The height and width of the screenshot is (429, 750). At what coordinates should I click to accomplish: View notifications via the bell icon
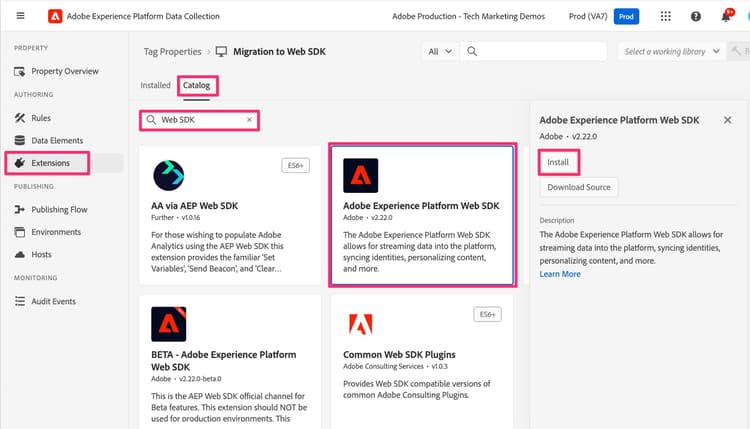[726, 16]
